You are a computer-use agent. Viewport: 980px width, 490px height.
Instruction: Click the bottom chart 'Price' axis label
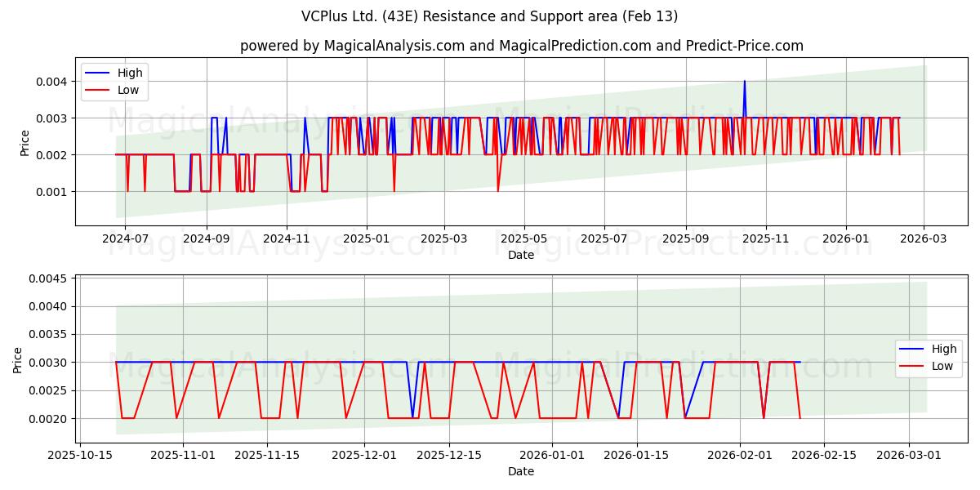tap(18, 359)
